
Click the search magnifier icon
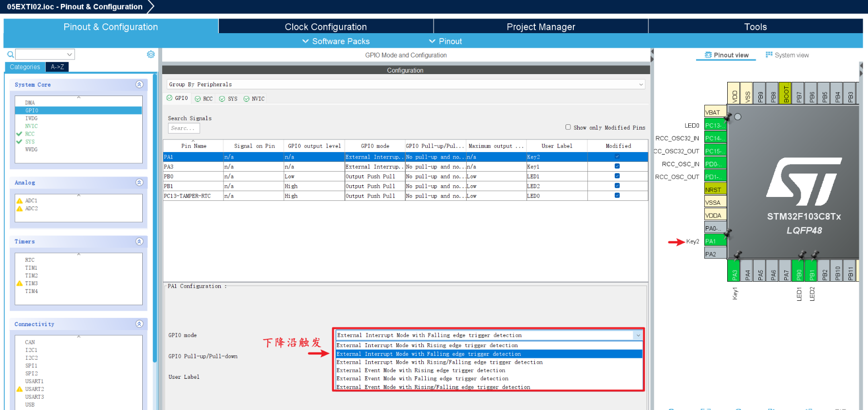[10, 55]
